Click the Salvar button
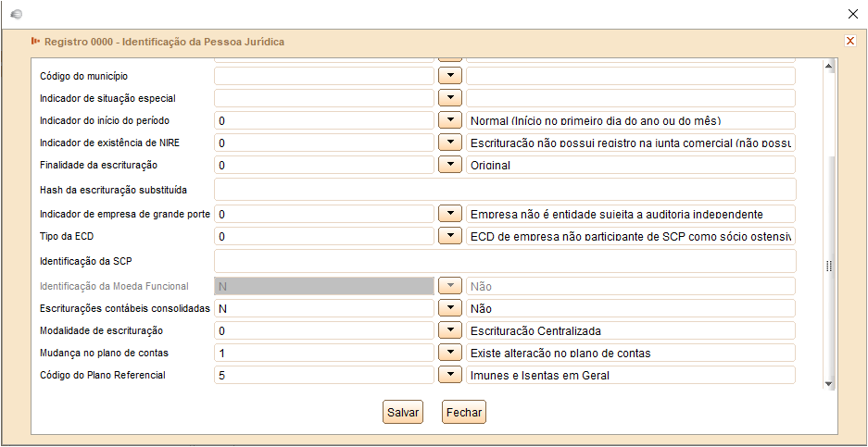The image size is (868, 447). pyautogui.click(x=403, y=413)
